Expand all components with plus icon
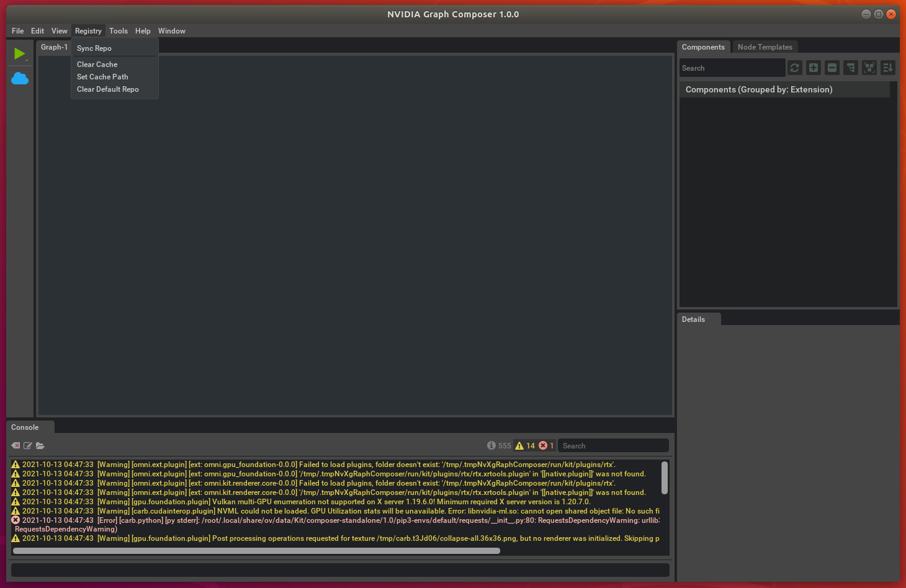 tap(814, 68)
